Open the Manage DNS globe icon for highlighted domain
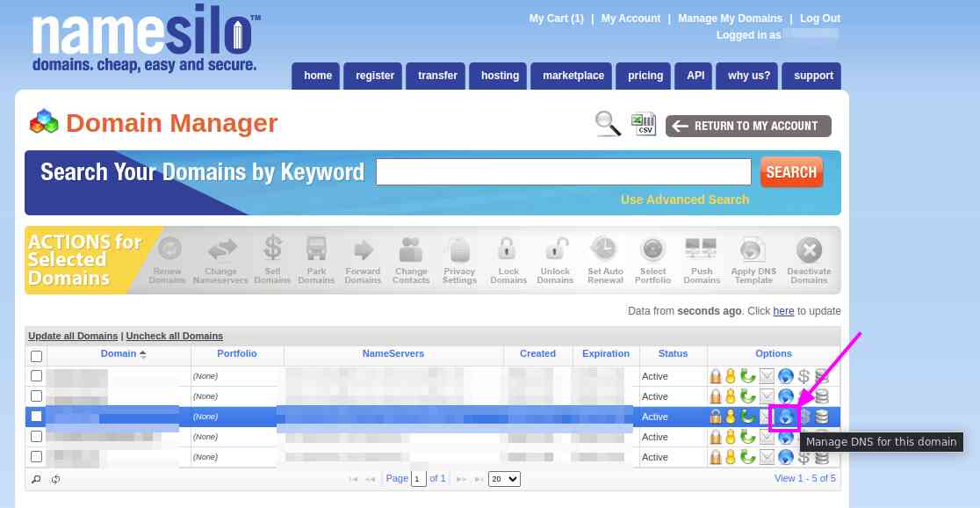Viewport: 980px width, 508px height. click(784, 417)
